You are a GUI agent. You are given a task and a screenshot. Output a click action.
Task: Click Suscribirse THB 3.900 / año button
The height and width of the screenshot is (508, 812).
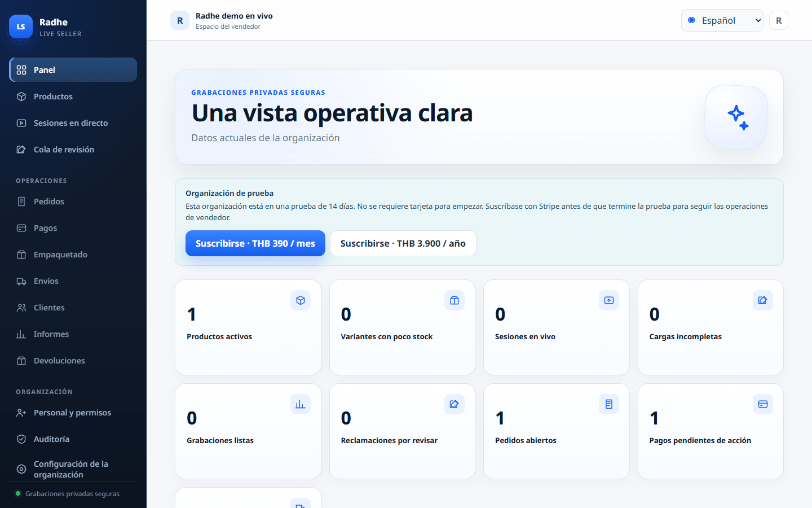click(403, 243)
